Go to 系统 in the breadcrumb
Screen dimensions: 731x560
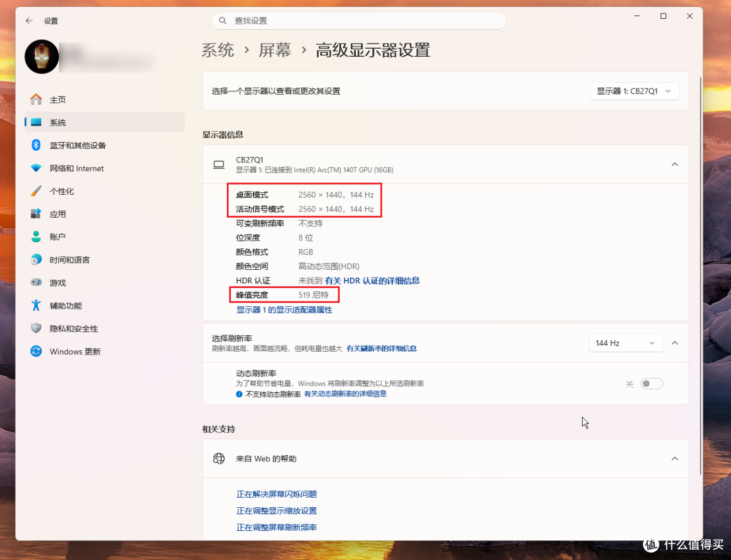tap(218, 50)
